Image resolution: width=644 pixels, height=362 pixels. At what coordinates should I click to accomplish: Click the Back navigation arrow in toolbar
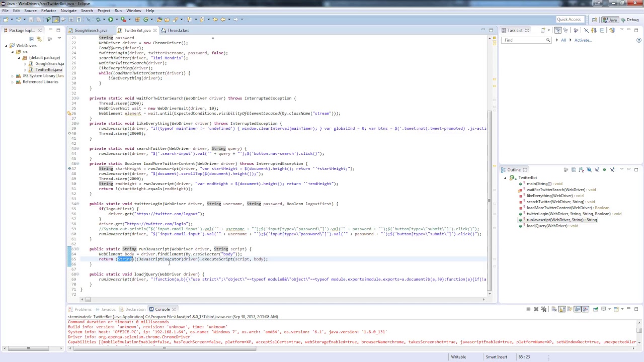[223, 19]
